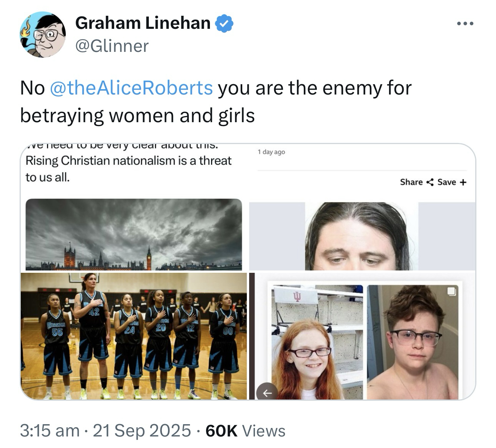Open the @Glinner handle
This screenshot has width=496, height=448.
pyautogui.click(x=112, y=46)
